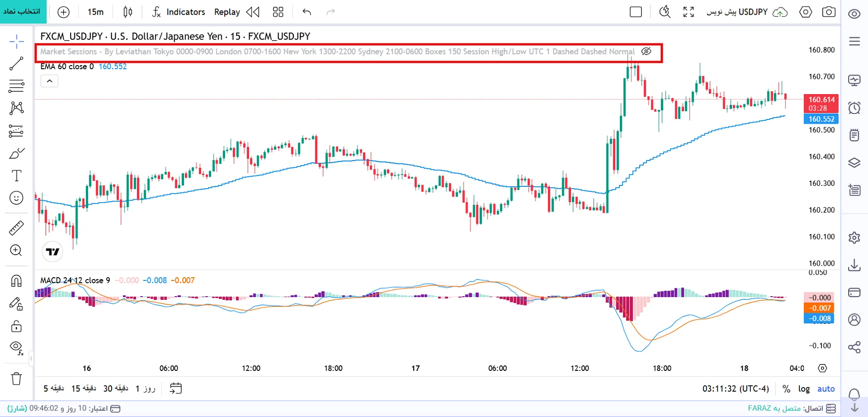The image size is (868, 417).
Task: Open the time axis settings gear
Action: (x=822, y=368)
